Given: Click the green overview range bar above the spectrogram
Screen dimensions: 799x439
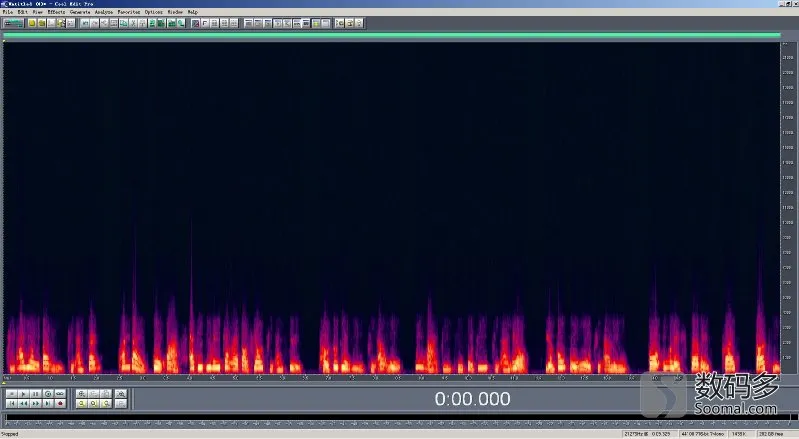Looking at the screenshot, I should (x=392, y=35).
